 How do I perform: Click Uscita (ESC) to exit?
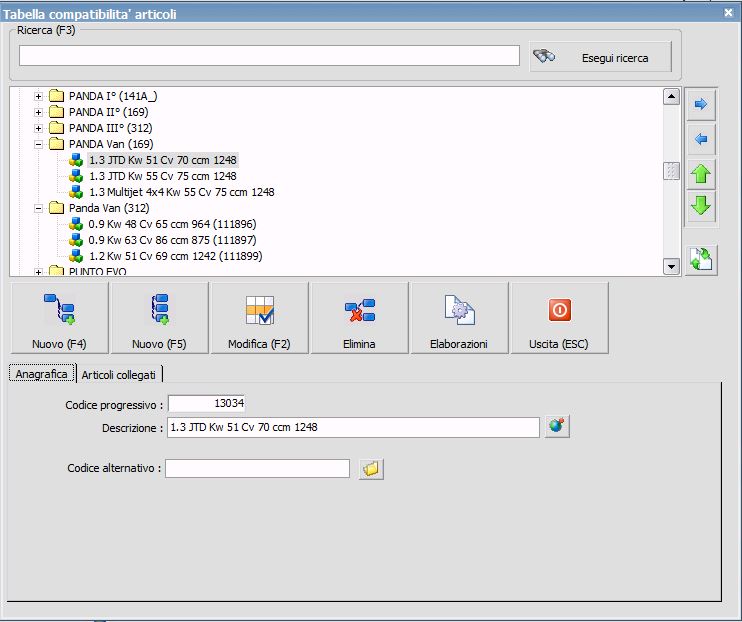tap(559, 318)
